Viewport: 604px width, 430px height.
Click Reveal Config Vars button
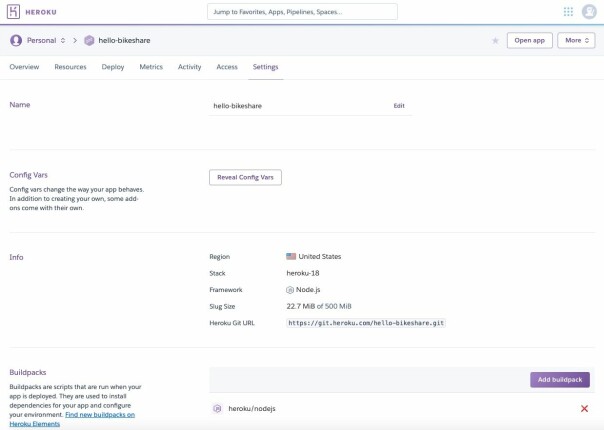click(x=245, y=177)
